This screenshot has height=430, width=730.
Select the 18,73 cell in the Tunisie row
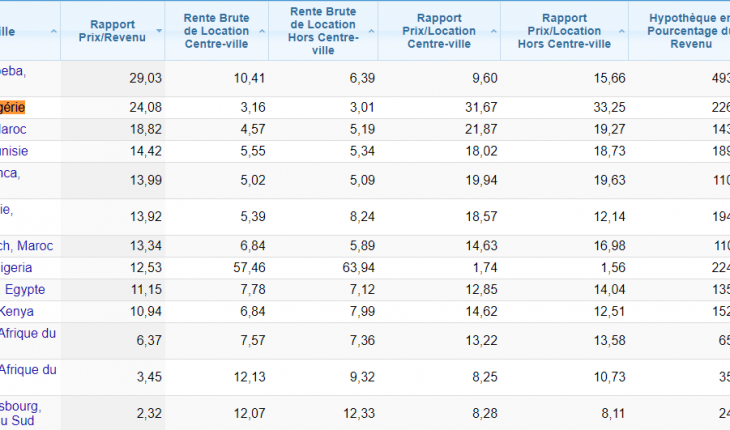[x=609, y=151]
